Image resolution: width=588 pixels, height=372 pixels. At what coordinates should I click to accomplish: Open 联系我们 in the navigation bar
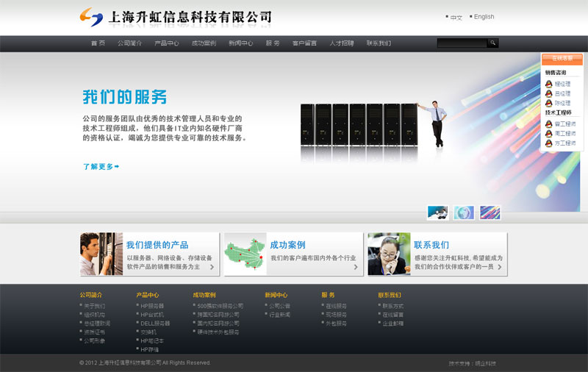pos(379,43)
